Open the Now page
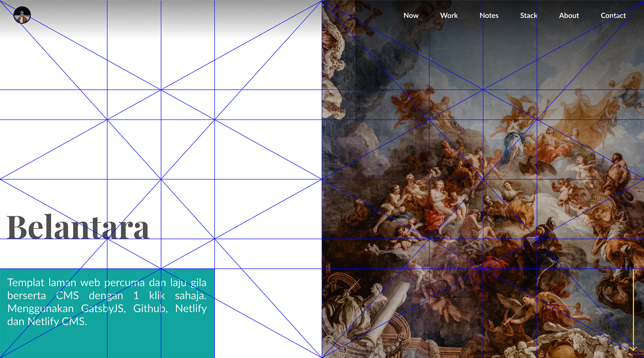The image size is (644, 358). pyautogui.click(x=411, y=15)
